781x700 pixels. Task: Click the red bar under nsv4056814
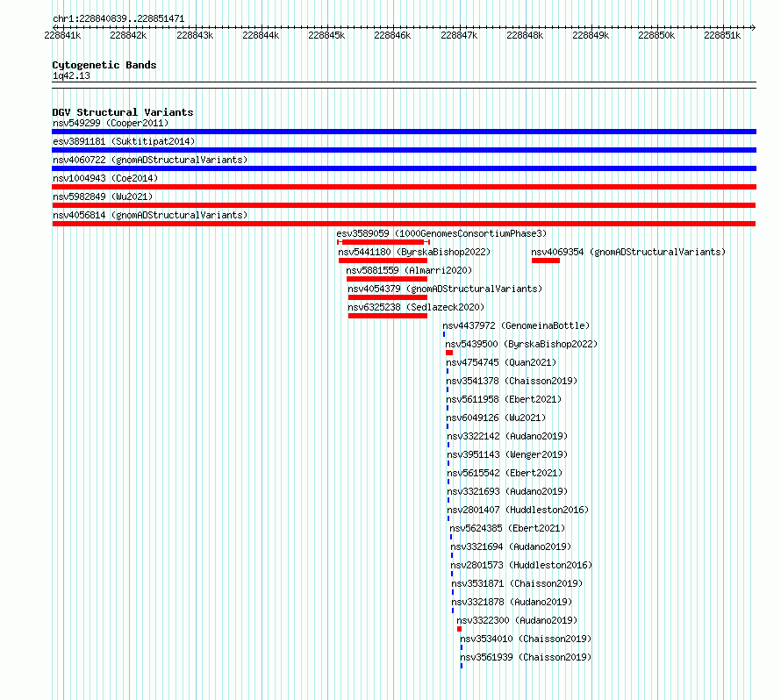tap(404, 224)
